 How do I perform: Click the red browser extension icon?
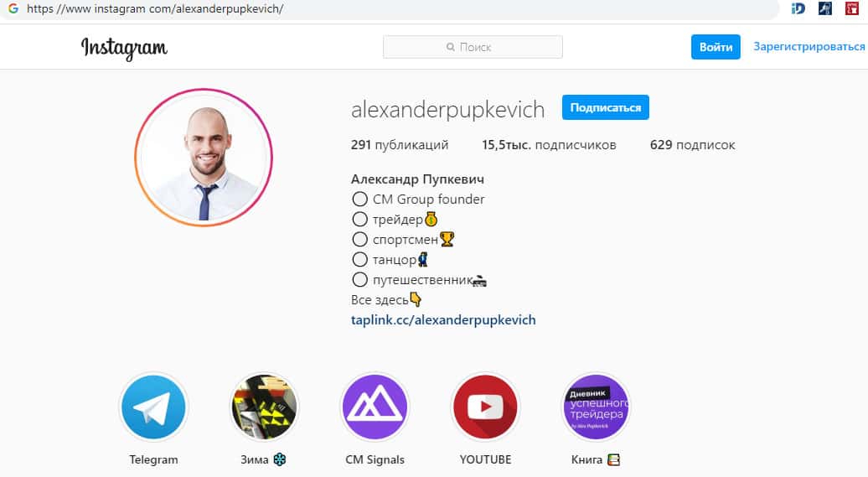[852, 8]
